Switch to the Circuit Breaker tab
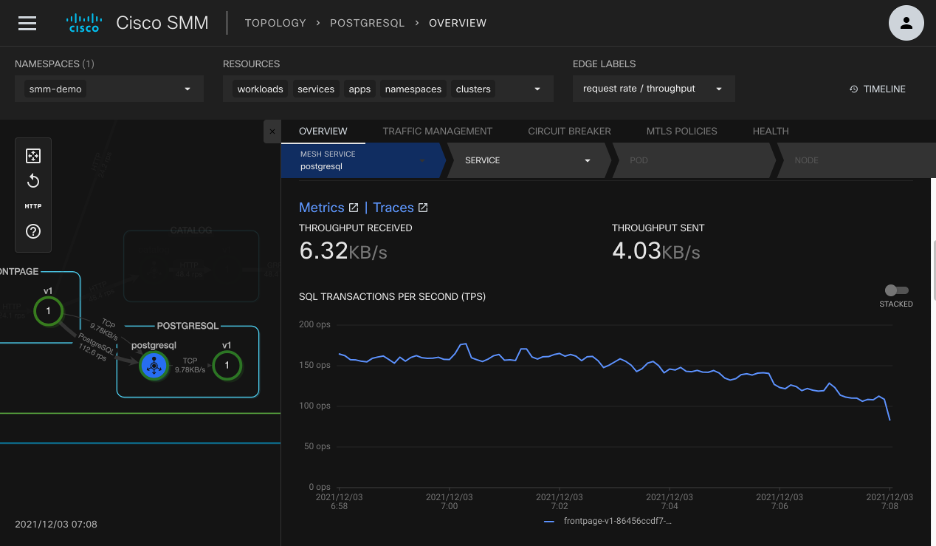This screenshot has height=546, width=936. click(569, 131)
